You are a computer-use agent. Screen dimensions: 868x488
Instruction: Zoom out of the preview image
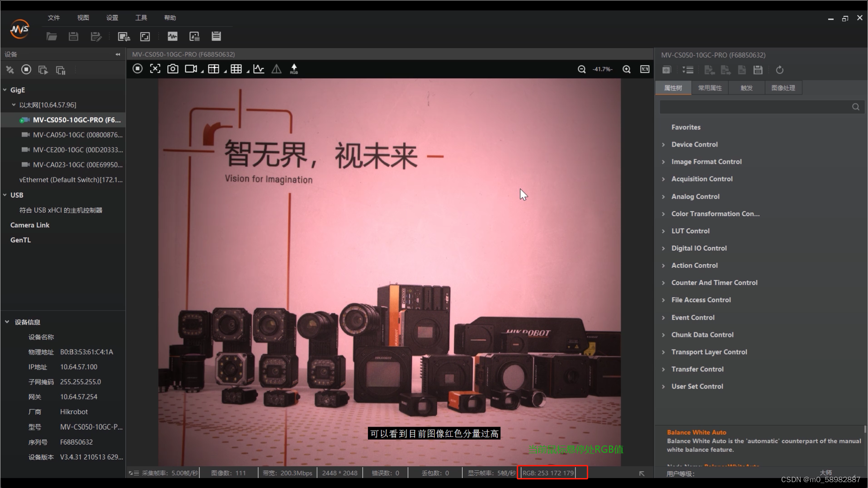pyautogui.click(x=582, y=69)
